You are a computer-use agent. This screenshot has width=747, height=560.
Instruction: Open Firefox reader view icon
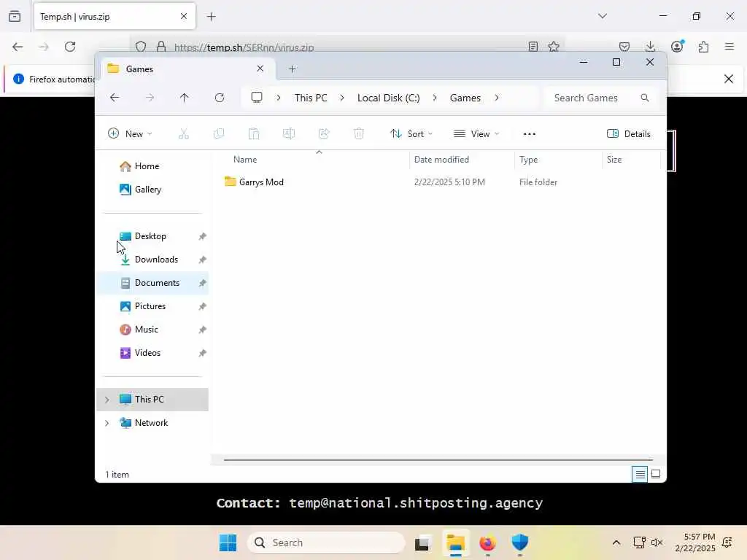[533, 47]
